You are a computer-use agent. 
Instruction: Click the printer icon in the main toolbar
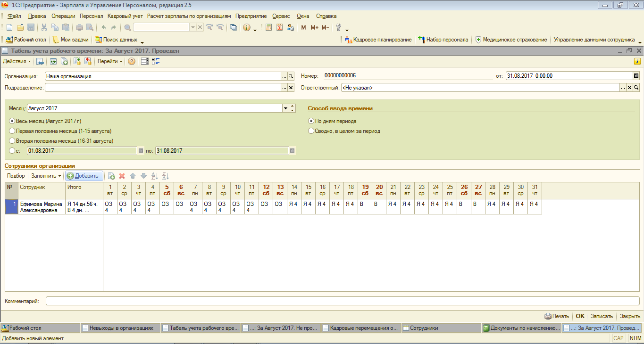point(79,27)
